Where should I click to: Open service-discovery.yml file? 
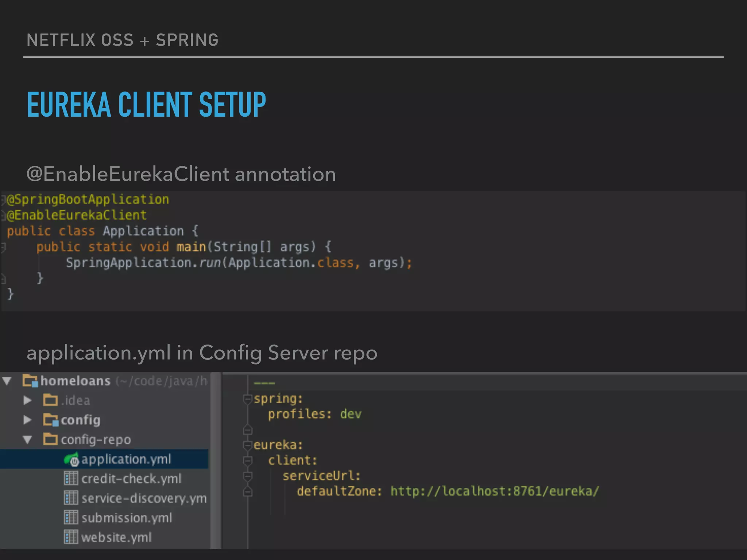pyautogui.click(x=144, y=498)
